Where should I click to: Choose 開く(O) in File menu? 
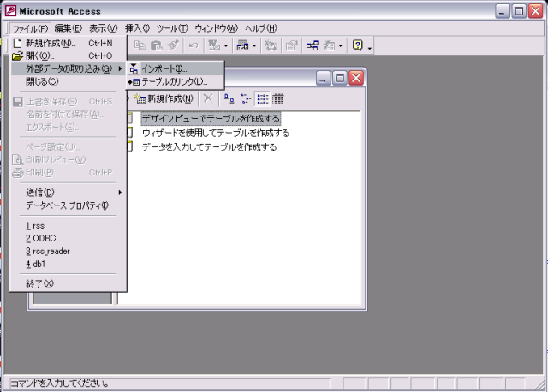coord(68,56)
